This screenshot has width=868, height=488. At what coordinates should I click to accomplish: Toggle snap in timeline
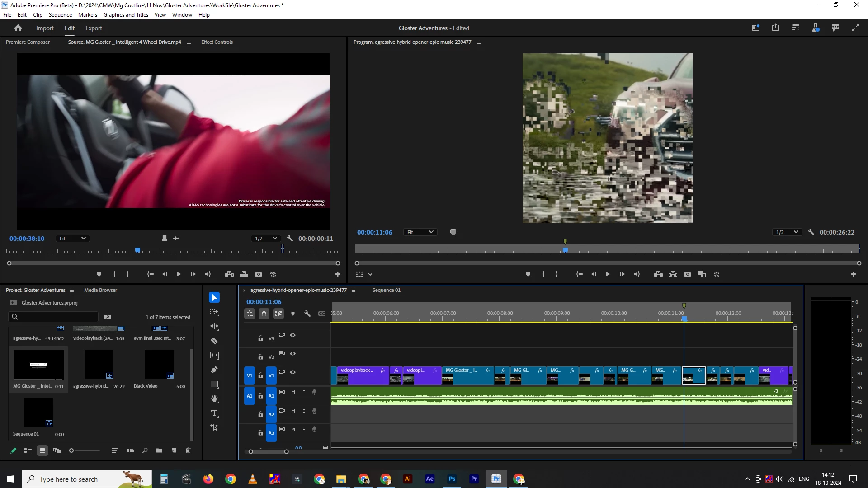point(264,314)
